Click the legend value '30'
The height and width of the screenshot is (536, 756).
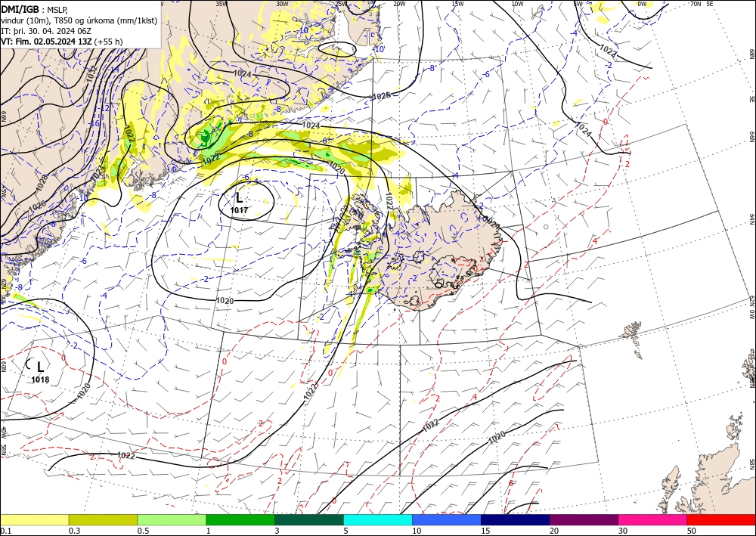pos(623,531)
